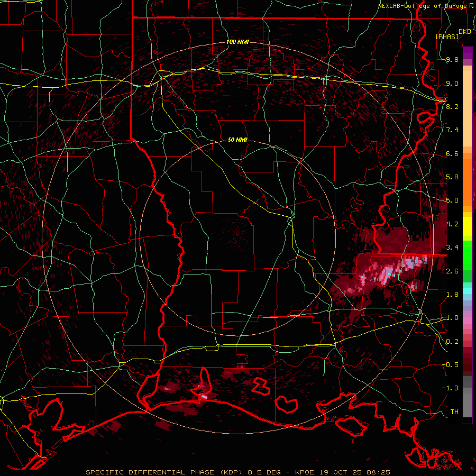
Task: Click the 6.6 scale label
Action: 452,153
